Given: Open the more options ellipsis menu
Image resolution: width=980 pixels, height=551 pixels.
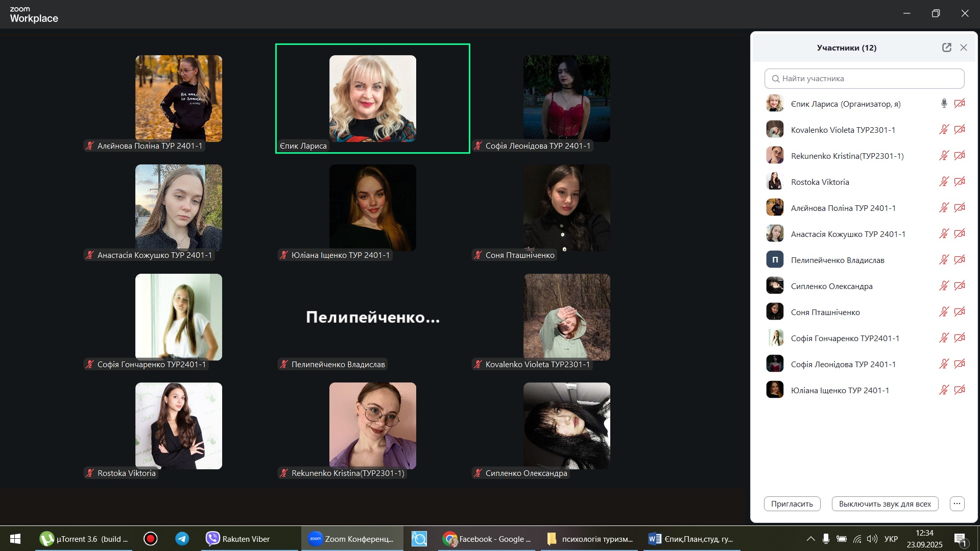Looking at the screenshot, I should tap(957, 504).
